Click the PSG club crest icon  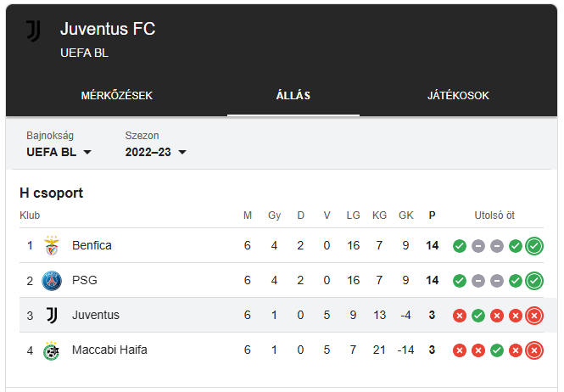(x=52, y=281)
